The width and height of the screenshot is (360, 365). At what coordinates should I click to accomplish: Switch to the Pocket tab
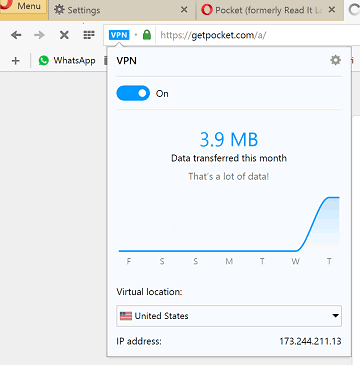(269, 10)
